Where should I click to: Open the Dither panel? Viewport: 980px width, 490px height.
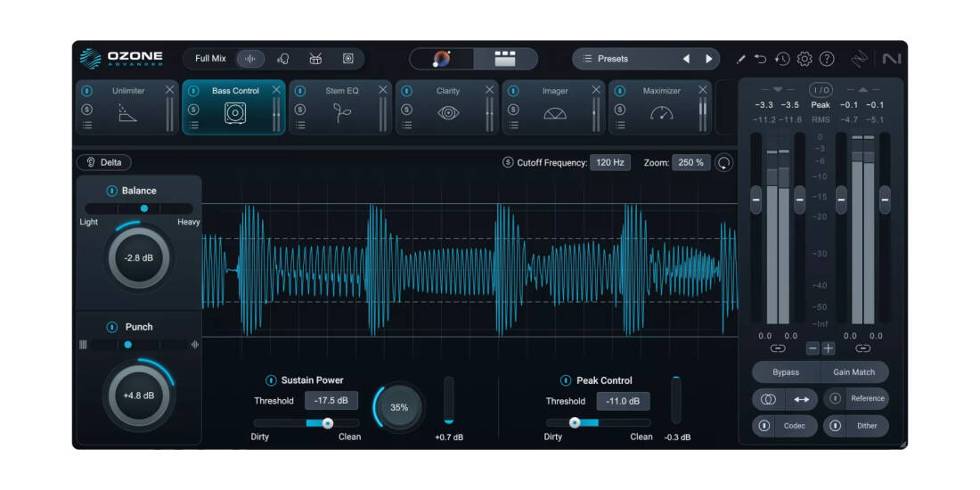click(x=866, y=426)
